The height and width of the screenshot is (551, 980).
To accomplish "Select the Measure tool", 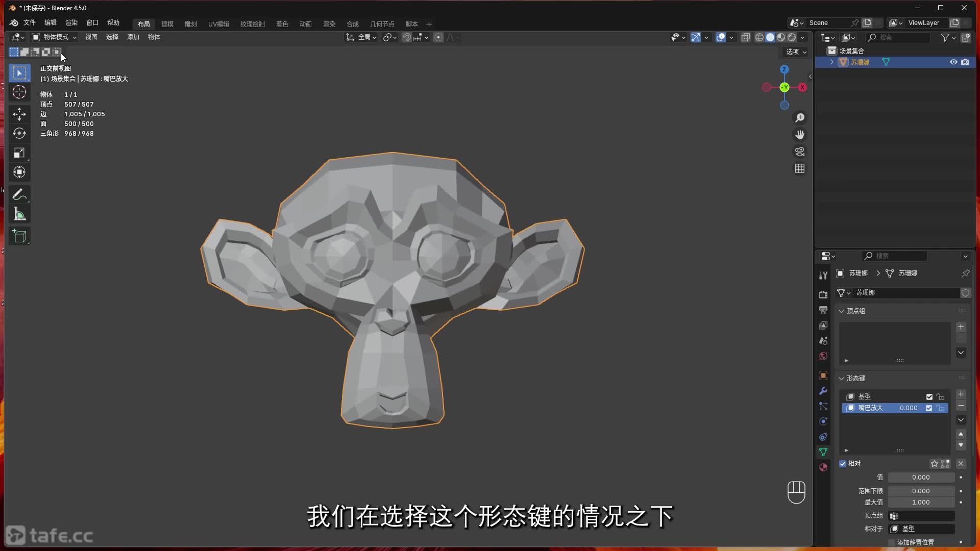I will click(x=19, y=214).
